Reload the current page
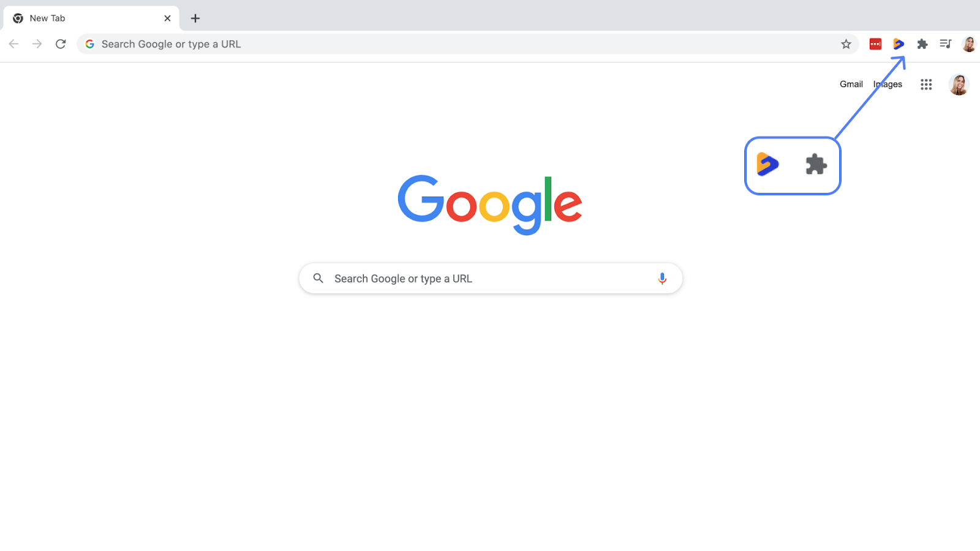Image resolution: width=980 pixels, height=551 pixels. [61, 44]
